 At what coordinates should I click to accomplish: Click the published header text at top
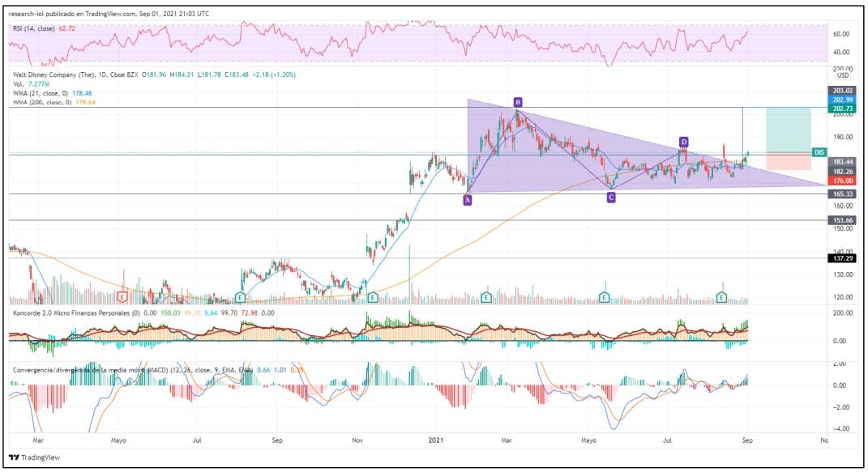[x=109, y=13]
